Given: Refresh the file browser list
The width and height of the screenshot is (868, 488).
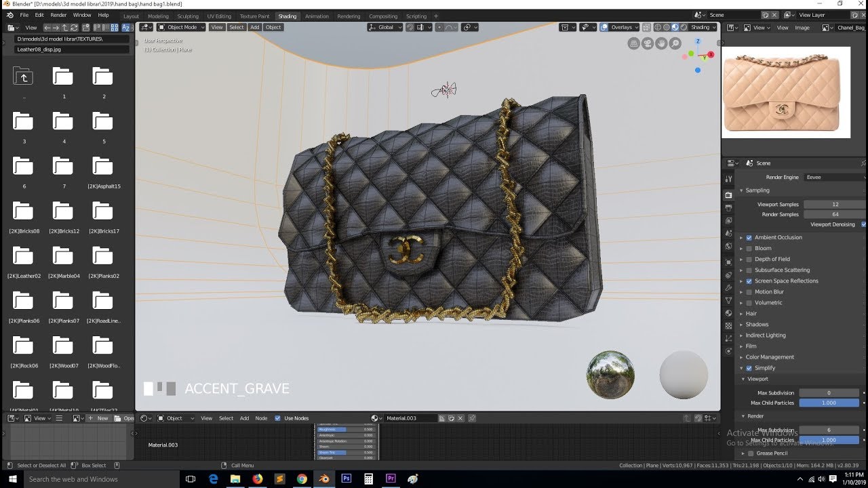Looking at the screenshot, I should (74, 28).
